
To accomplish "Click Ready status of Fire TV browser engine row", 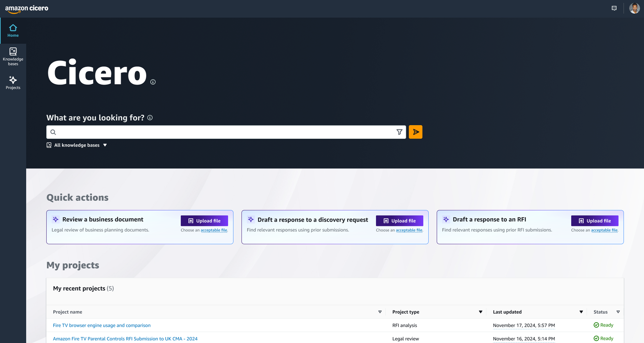I will tap(603, 325).
